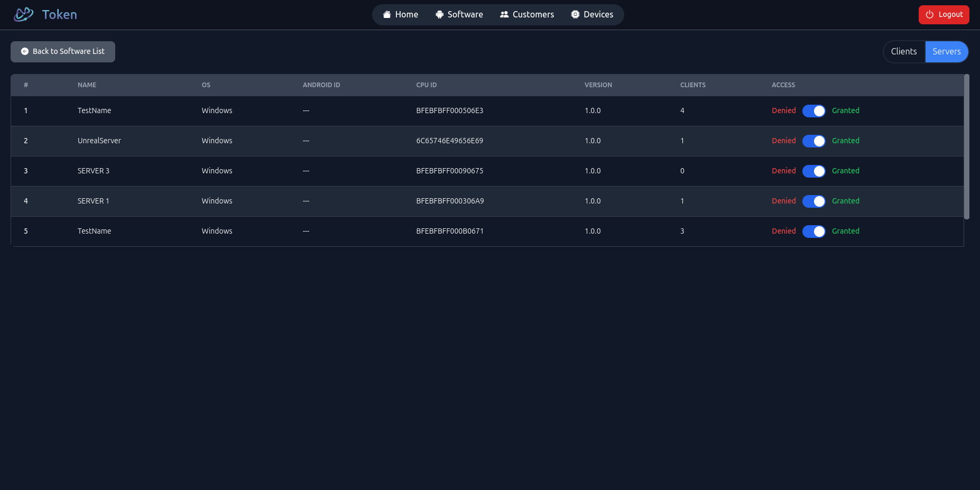
Task: Click the Home house icon
Action: tap(387, 15)
